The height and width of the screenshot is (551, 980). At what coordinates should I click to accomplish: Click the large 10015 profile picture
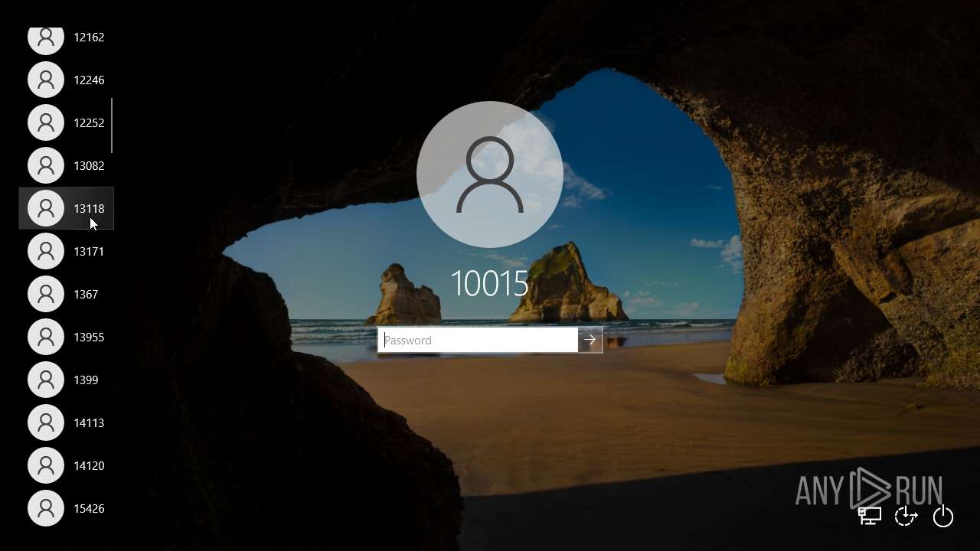pyautogui.click(x=490, y=174)
